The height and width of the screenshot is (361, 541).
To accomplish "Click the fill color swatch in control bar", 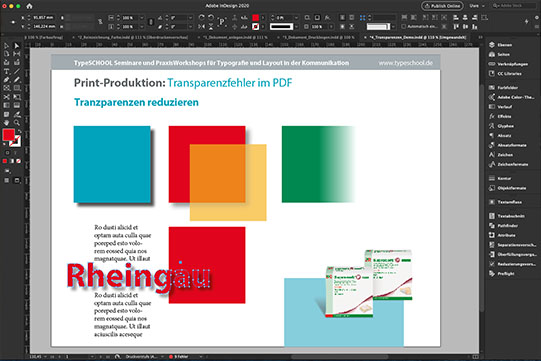I will 256,18.
